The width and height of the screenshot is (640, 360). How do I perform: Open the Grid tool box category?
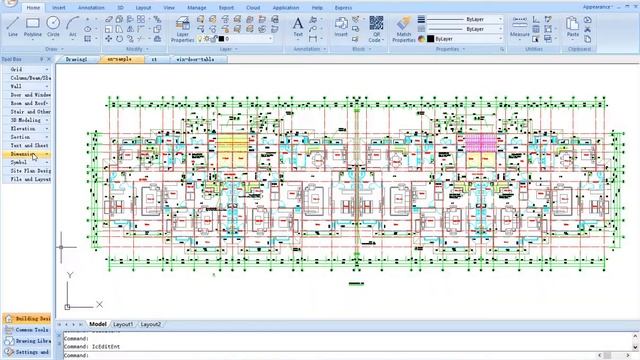(x=27, y=69)
